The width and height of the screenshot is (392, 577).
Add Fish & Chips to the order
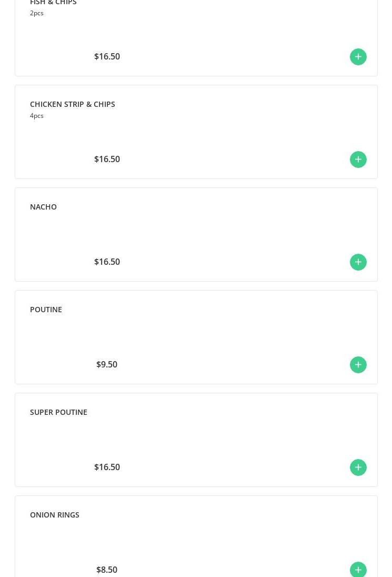358,57
